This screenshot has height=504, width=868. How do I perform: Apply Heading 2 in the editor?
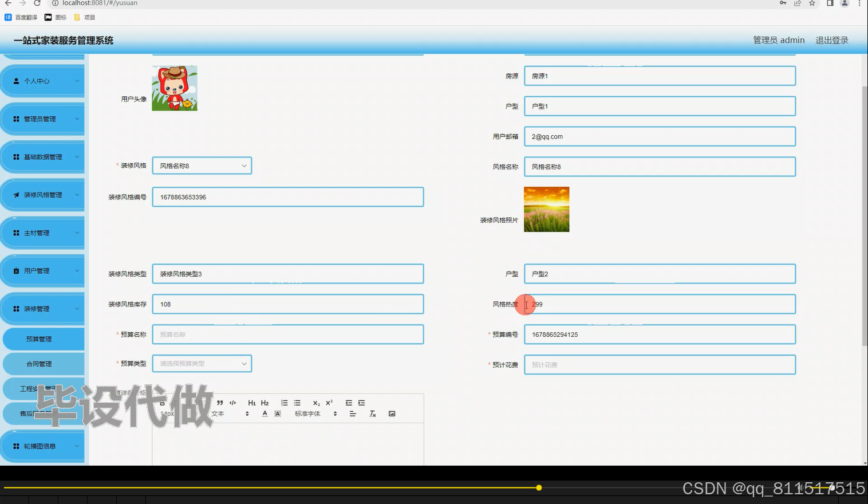[265, 403]
